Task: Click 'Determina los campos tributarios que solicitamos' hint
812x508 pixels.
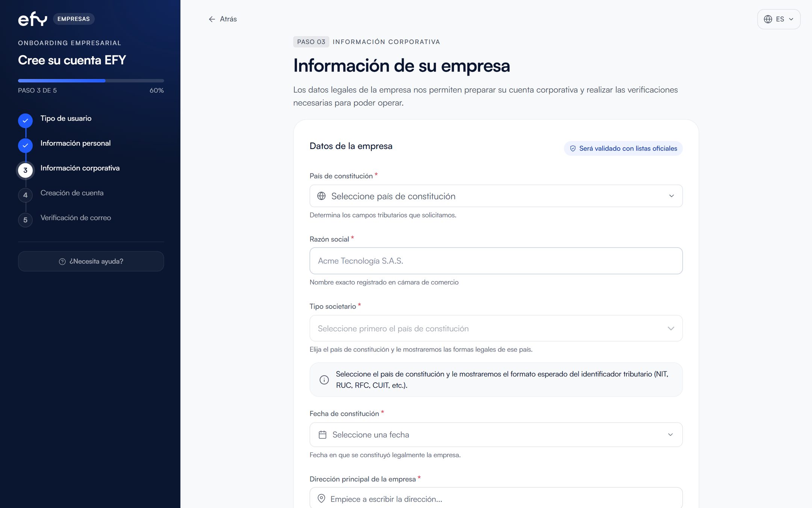Action: [x=383, y=215]
